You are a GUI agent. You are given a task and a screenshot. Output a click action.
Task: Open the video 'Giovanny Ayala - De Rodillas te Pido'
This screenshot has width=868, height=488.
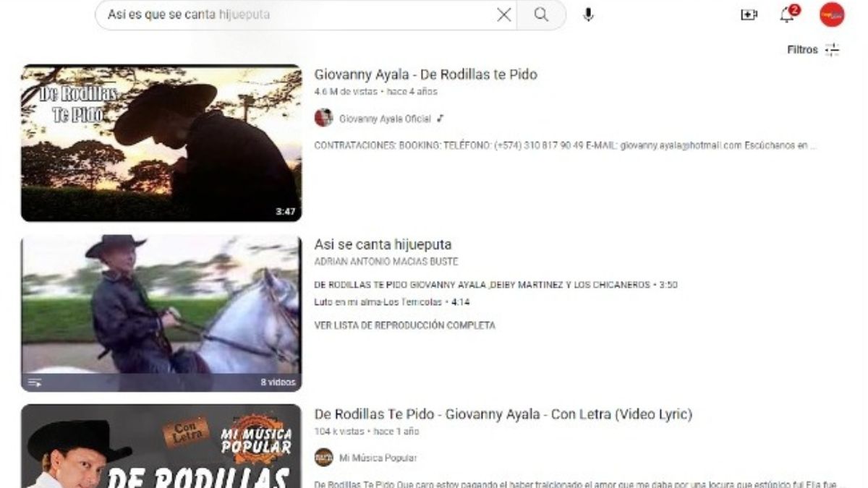coord(426,74)
